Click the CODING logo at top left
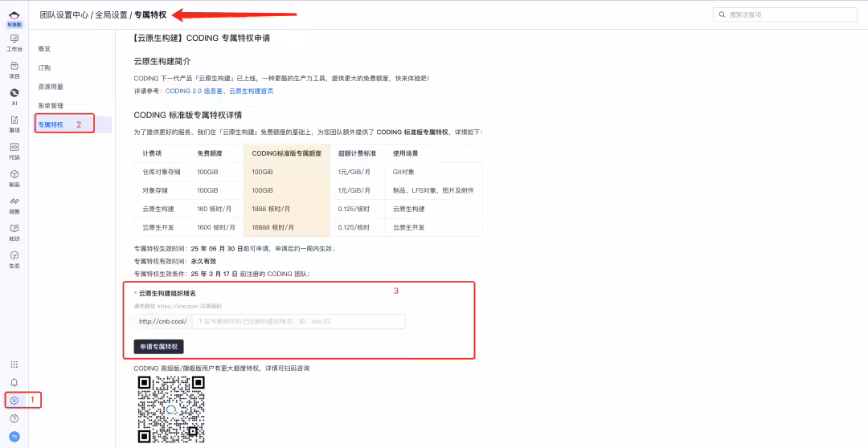 pos(14,17)
